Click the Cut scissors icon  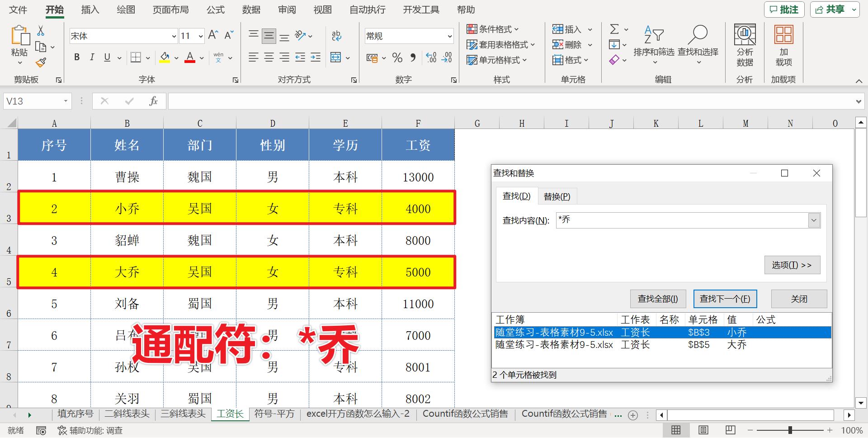click(x=41, y=31)
